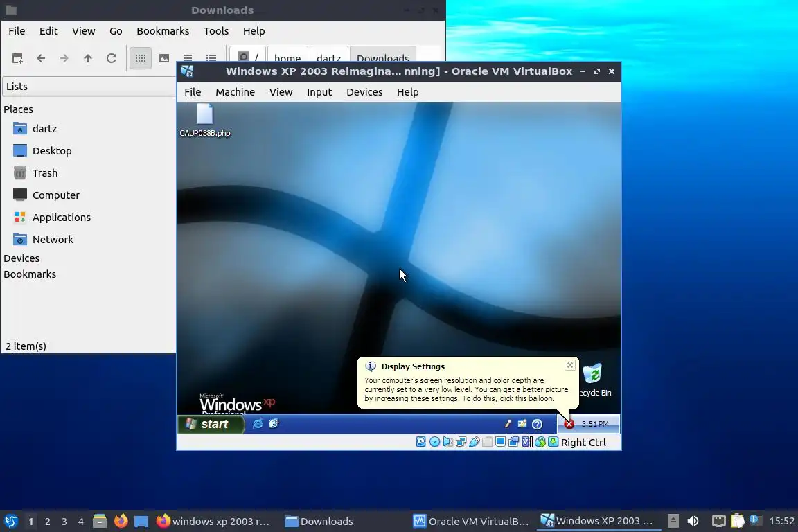798x532 pixels.
Task: Click the mouse integration icon in VirtualBox status bar
Action: point(540,442)
